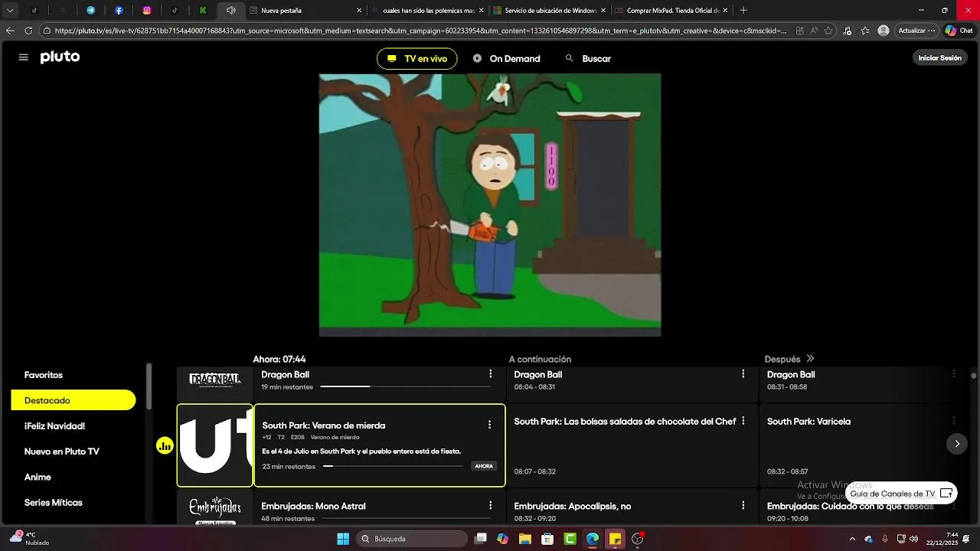The image size is (980, 551).
Task: Open the Nuevo en Pluto TV category
Action: coord(61,452)
